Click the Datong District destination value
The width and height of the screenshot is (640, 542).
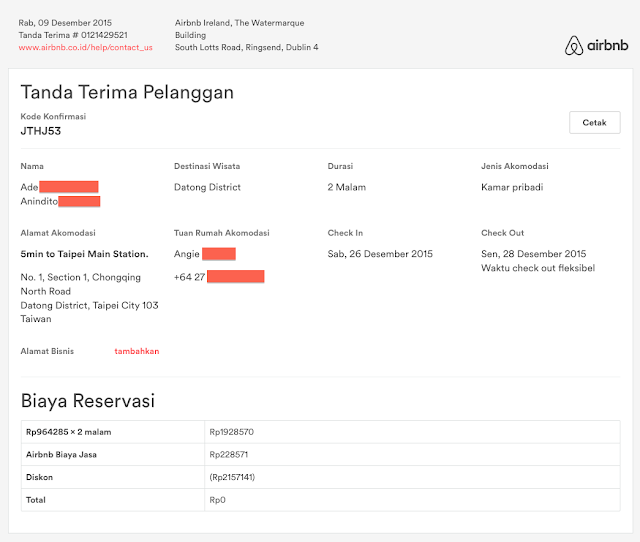coord(207,187)
